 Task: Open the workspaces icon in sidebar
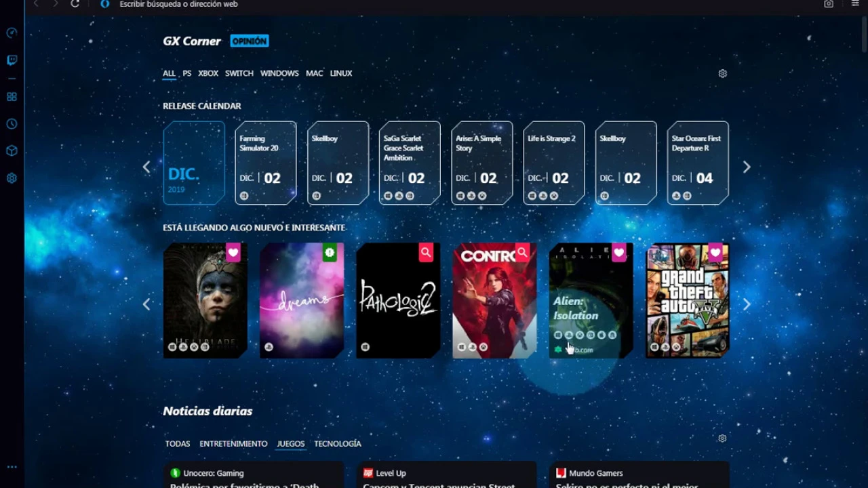[x=12, y=97]
